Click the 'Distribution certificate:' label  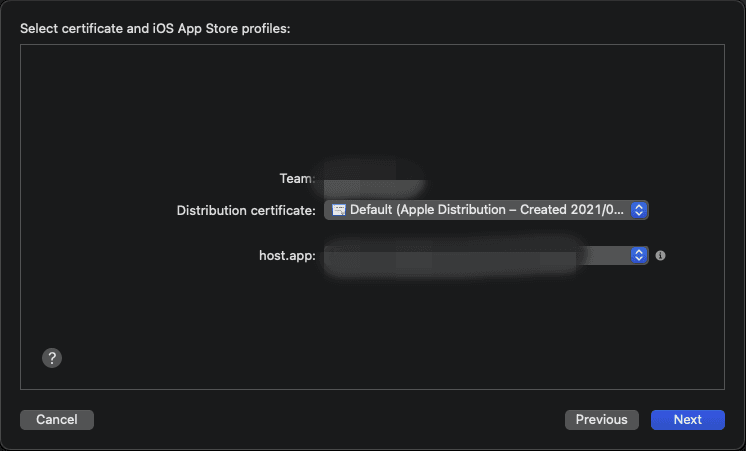point(246,210)
